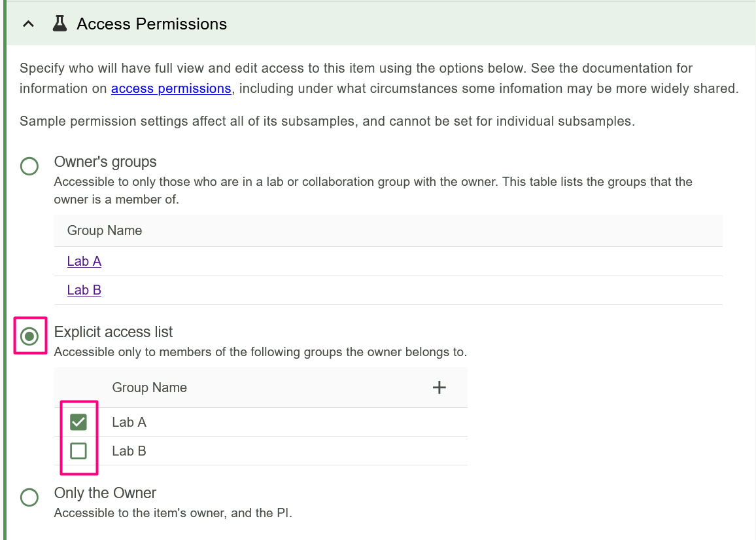Collapse the Access Permissions section chevron

pyautogui.click(x=28, y=24)
